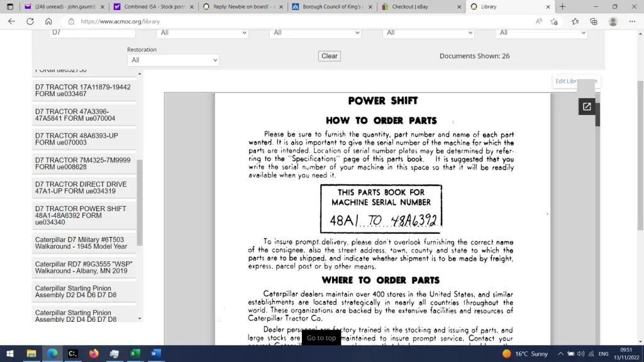Open the last All filter dropdown

(x=541, y=33)
